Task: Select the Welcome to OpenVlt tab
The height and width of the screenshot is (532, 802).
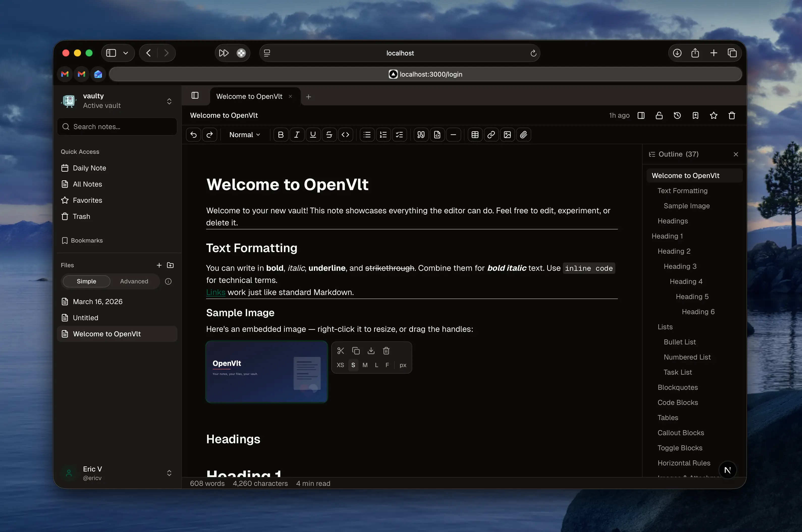Action: click(249, 96)
